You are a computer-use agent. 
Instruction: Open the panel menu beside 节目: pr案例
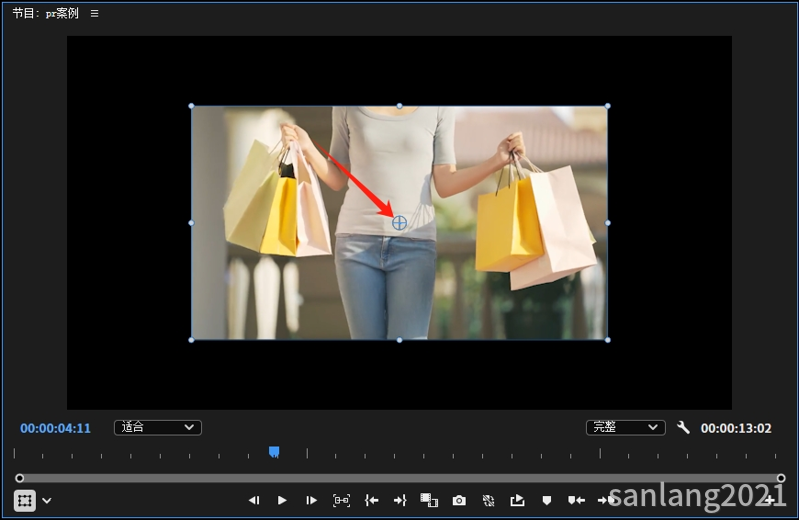point(95,14)
